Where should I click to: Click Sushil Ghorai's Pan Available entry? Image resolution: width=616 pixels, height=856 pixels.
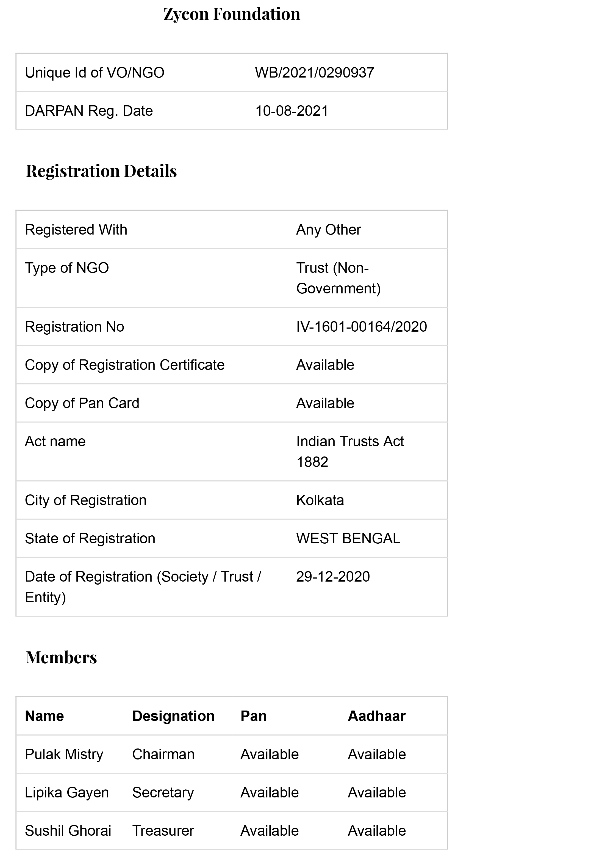(x=269, y=831)
